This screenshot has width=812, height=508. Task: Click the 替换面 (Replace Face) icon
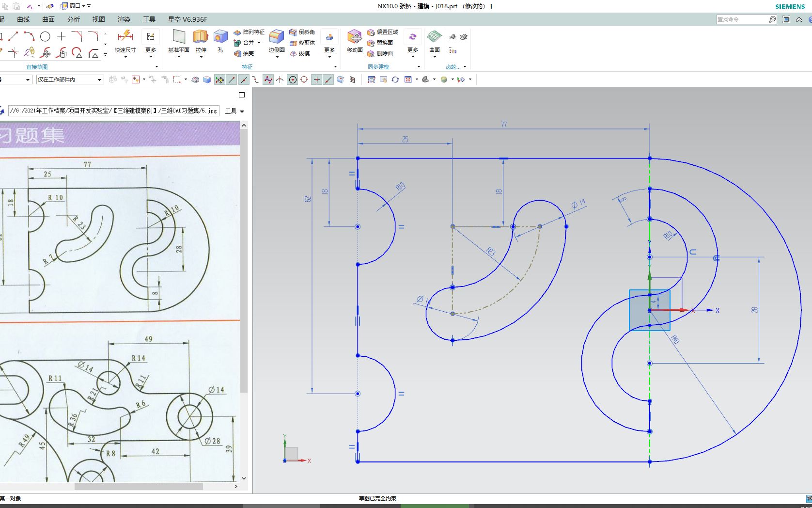[382, 43]
